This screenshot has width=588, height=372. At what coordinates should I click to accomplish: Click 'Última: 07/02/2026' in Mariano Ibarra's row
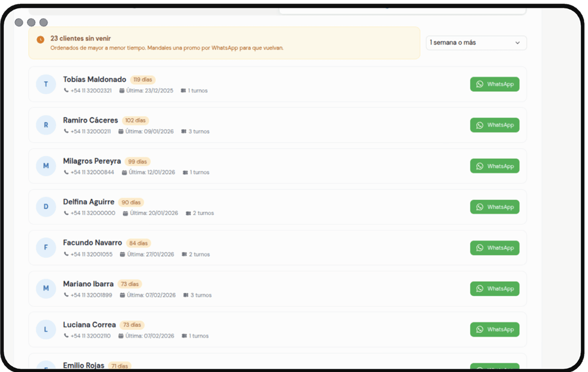tap(151, 295)
